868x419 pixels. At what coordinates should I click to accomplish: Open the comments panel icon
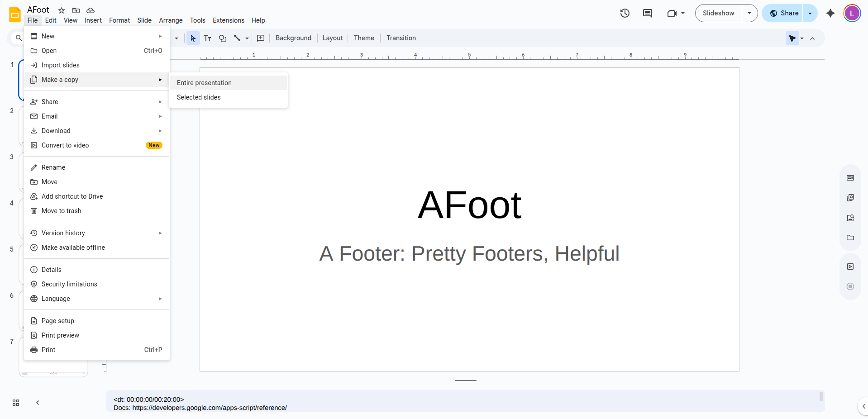647,13
